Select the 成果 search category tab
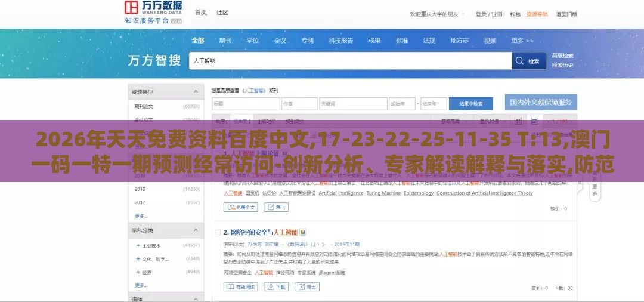Image resolution: width=644 pixels, height=302 pixels. pos(374,40)
